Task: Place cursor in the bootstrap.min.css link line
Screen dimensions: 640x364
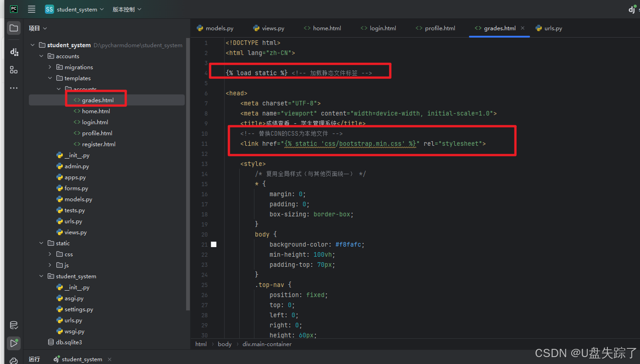Action: pos(363,143)
